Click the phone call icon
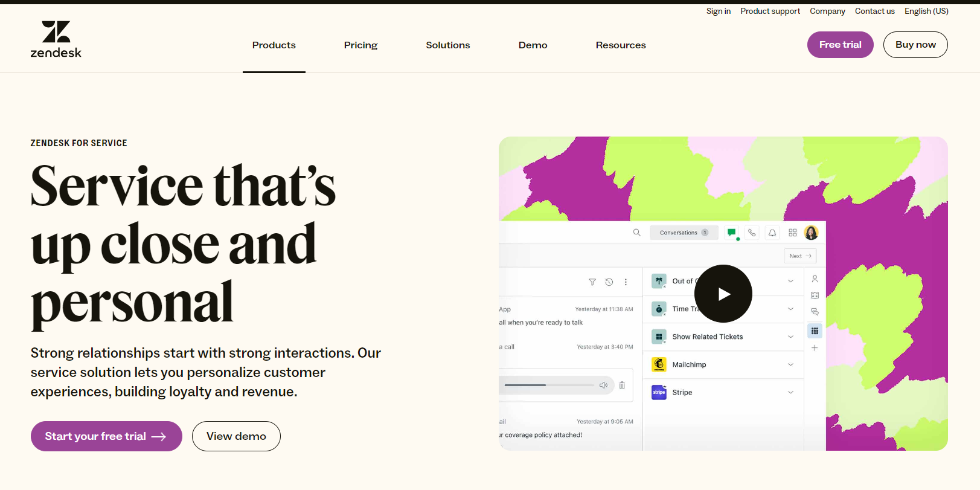 tap(752, 233)
